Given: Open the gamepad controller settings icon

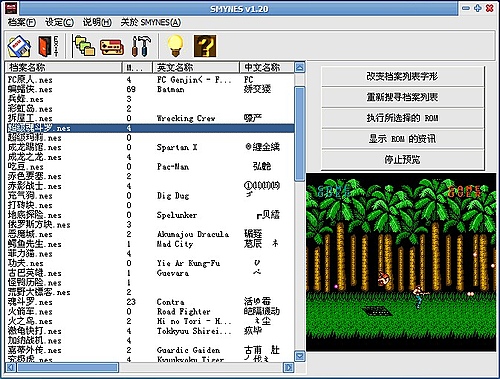Looking at the screenshot, I should click(112, 47).
